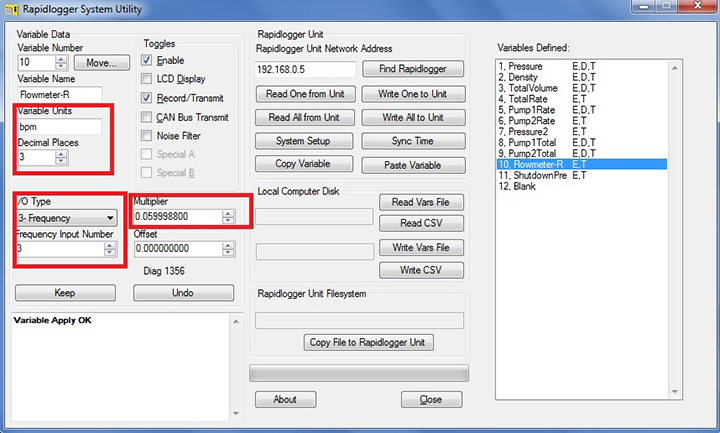
Task: Select 3. TotalVolume in variables list
Action: tap(582, 88)
